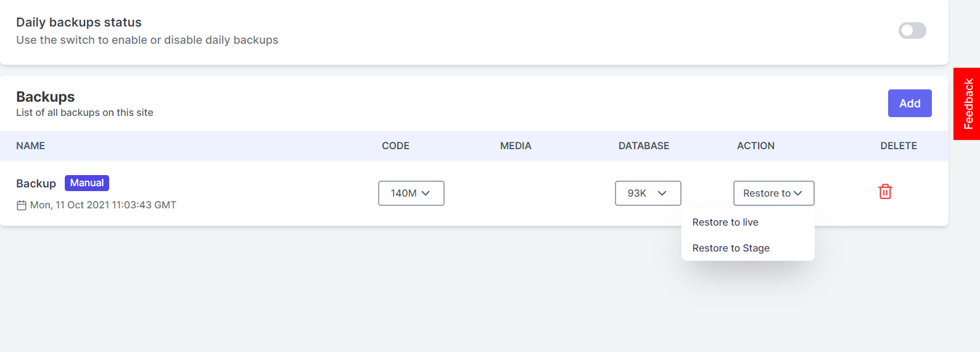Click the Manual badge label

[x=87, y=183]
